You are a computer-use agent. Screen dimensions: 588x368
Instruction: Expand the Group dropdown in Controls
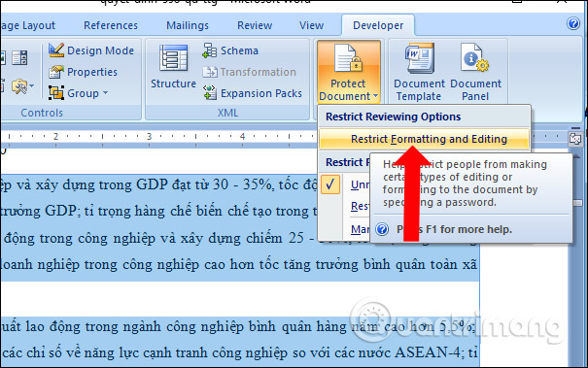click(x=78, y=93)
